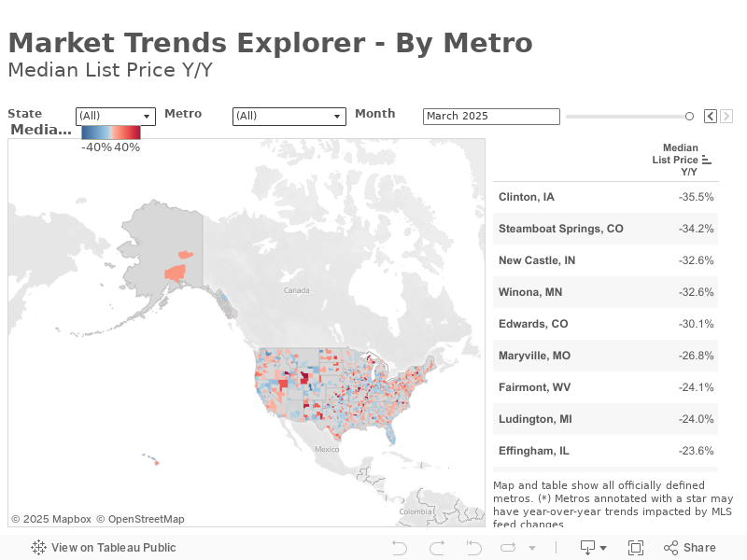Click the Redo icon in bottom toolbar
Screen dimensions: 747x560
click(x=436, y=548)
